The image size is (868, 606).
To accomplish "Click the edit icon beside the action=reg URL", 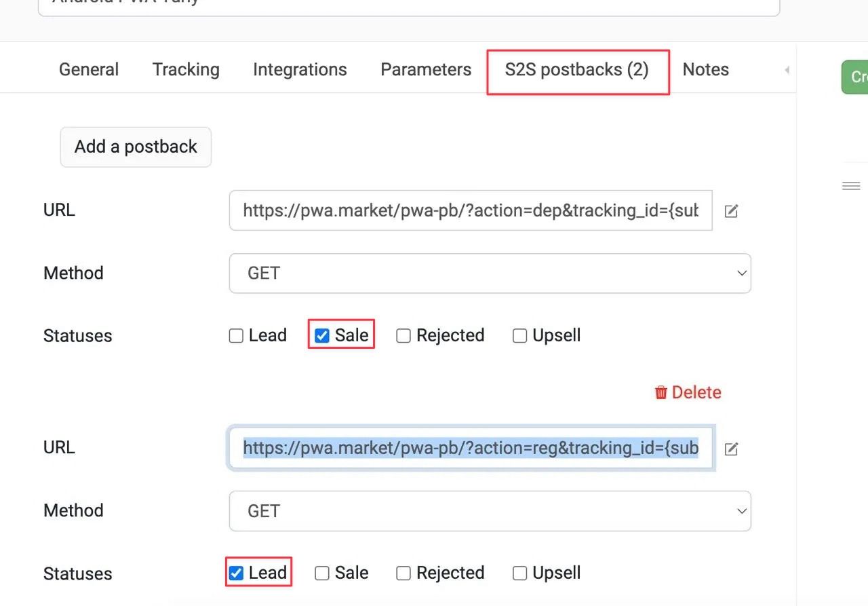I will coord(731,449).
